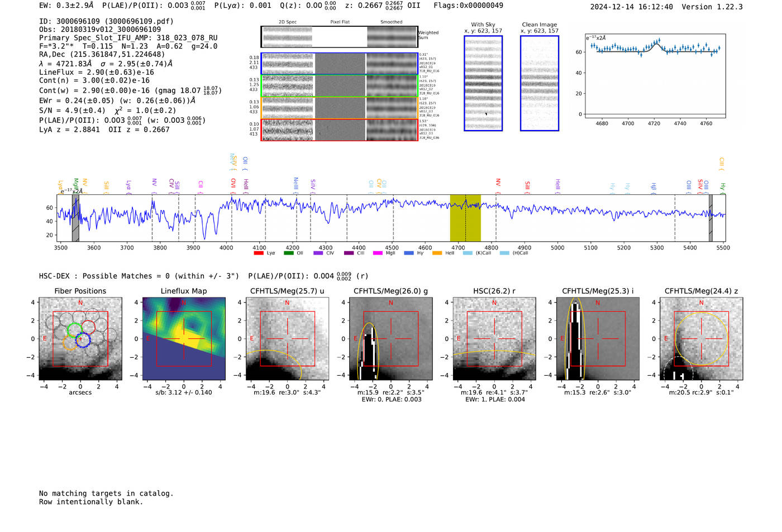Click the 'Smoothed' column header

(x=391, y=22)
